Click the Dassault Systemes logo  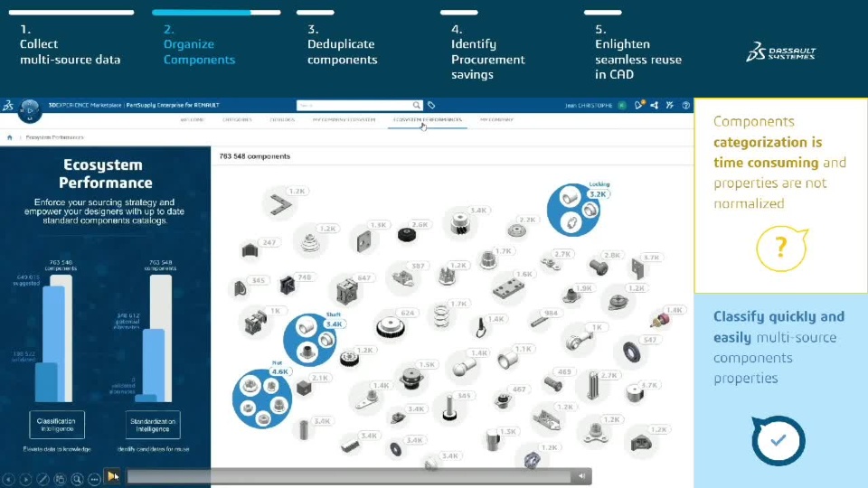[780, 52]
